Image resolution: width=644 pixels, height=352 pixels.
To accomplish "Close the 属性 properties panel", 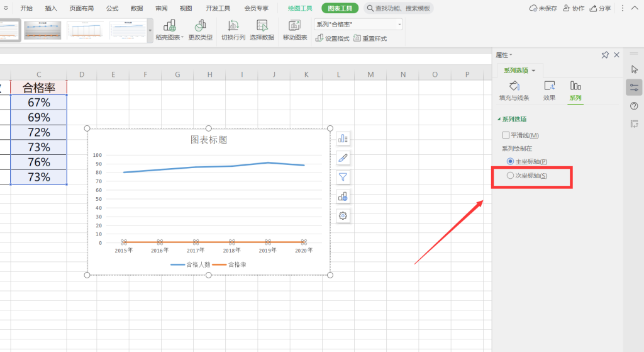I will coord(616,55).
